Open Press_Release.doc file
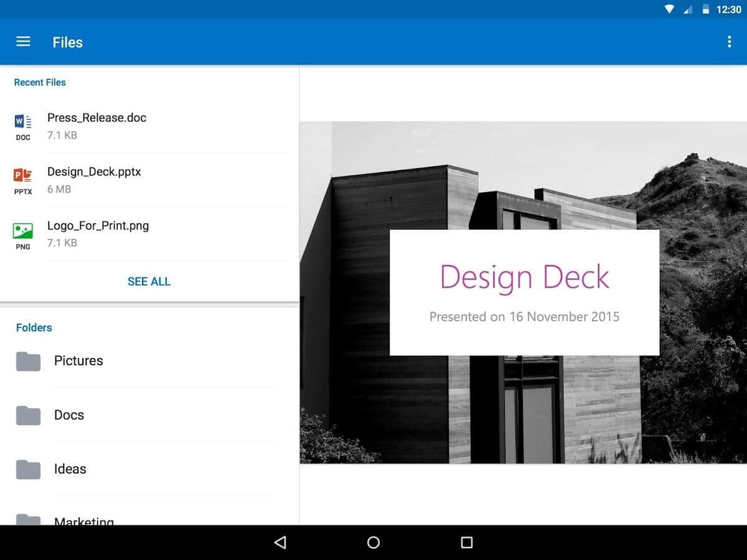Image resolution: width=747 pixels, height=560 pixels. point(96,118)
